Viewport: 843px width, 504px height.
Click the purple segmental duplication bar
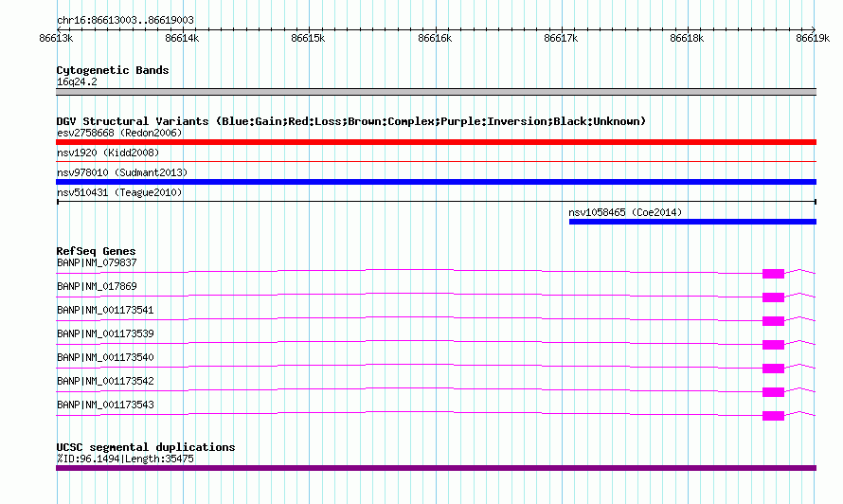pos(436,468)
